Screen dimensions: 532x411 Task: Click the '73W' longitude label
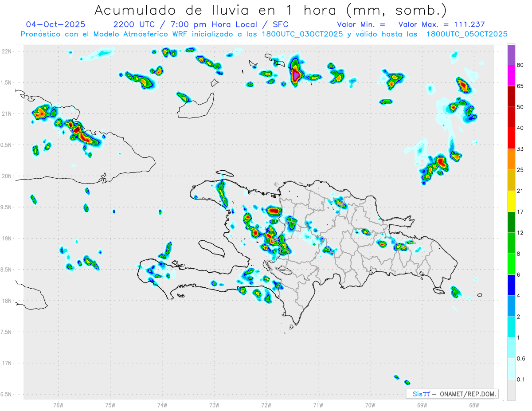coord(214,405)
